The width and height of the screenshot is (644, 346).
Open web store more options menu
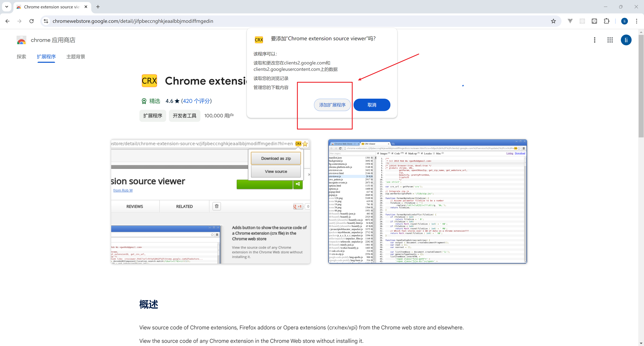click(595, 40)
